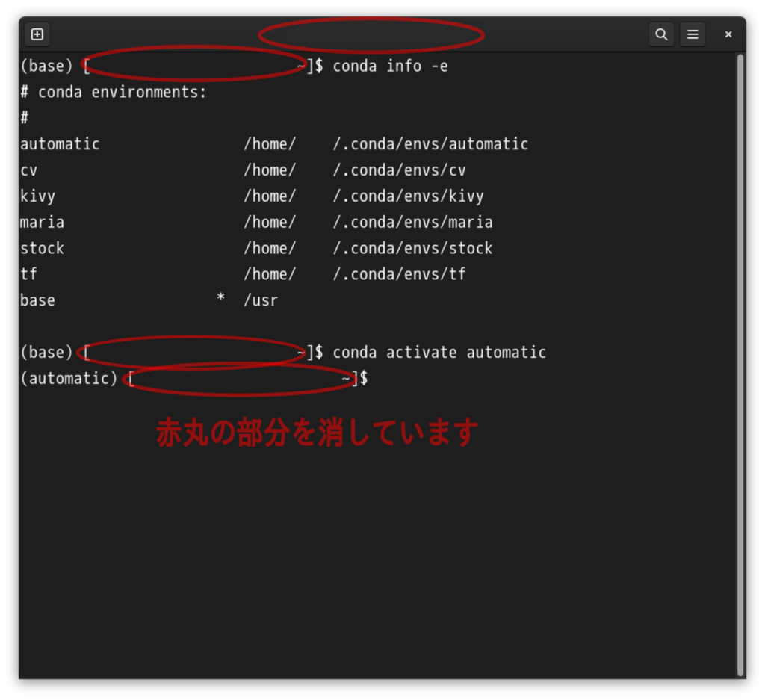
Task: Click the asterisk marking the active environment
Action: tap(220, 297)
